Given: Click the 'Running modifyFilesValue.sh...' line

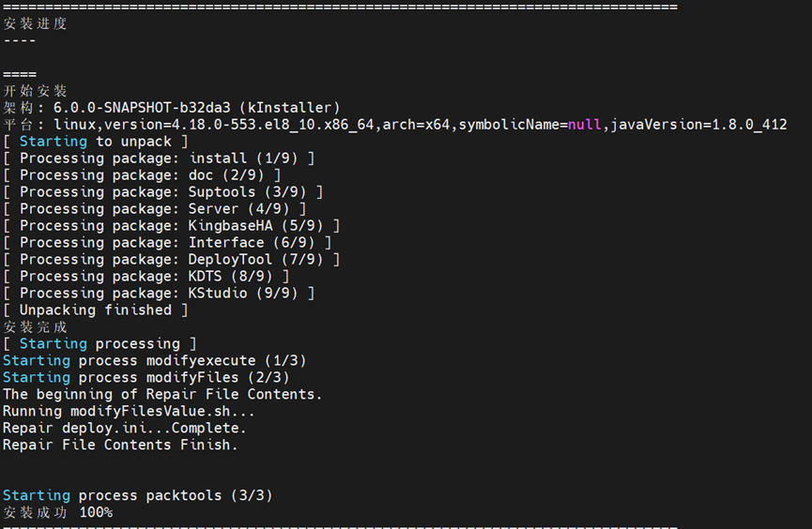Looking at the screenshot, I should point(130,412).
